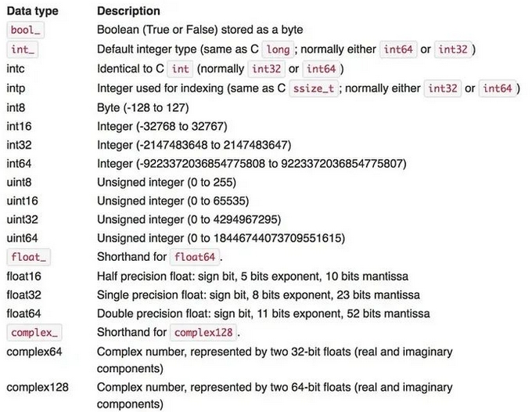The image size is (532, 412).
Task: Select the Description column header
Action: click(128, 11)
